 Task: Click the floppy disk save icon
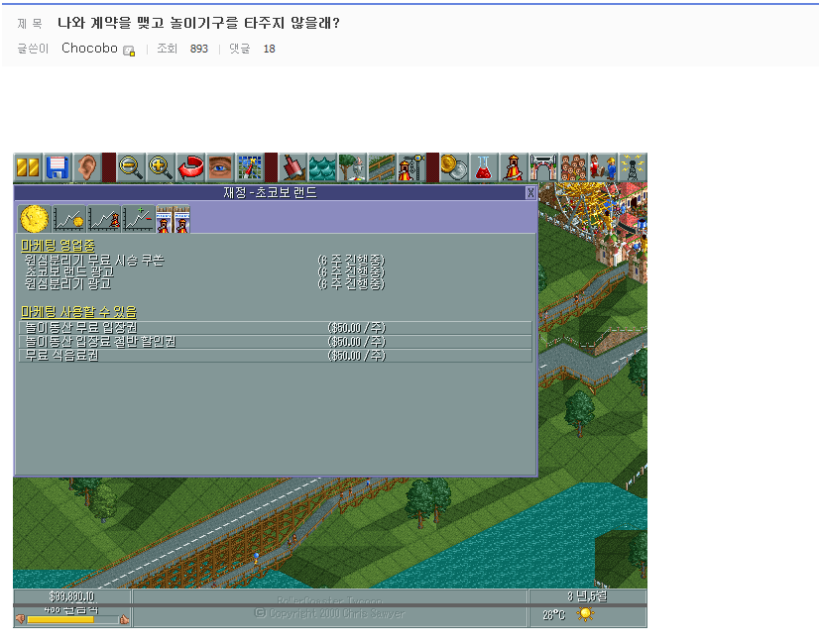(x=58, y=167)
